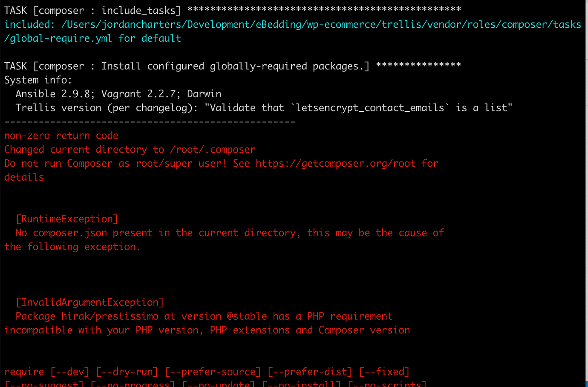Click the 'hirak/prestissimo' package name
Screen dimensions: 588x387
pos(110,316)
